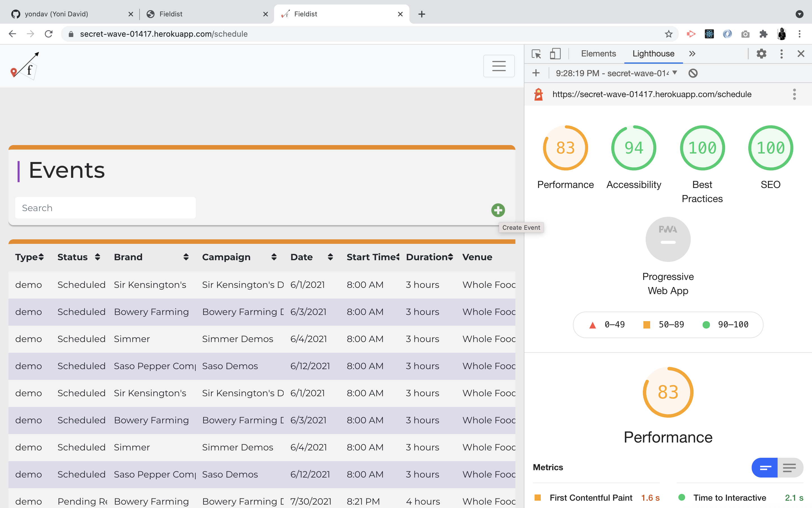
Task: Bookmark this page with the star icon
Action: (668, 34)
